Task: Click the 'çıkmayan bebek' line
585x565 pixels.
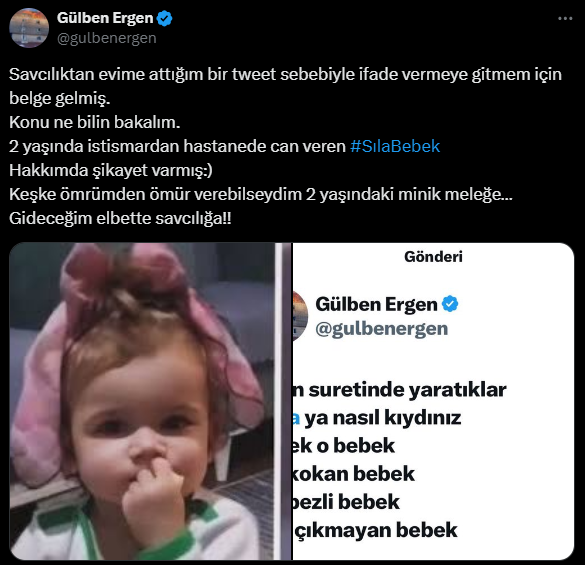Action: tap(375, 530)
